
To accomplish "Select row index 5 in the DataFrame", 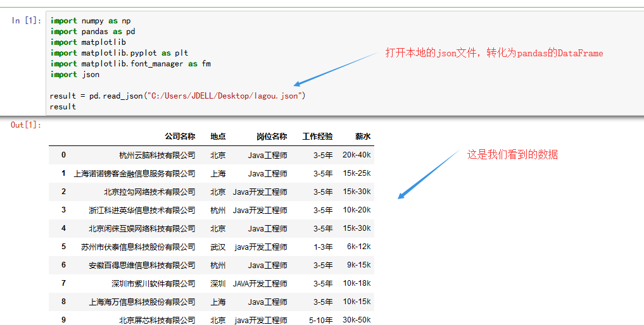I will pyautogui.click(x=64, y=247).
